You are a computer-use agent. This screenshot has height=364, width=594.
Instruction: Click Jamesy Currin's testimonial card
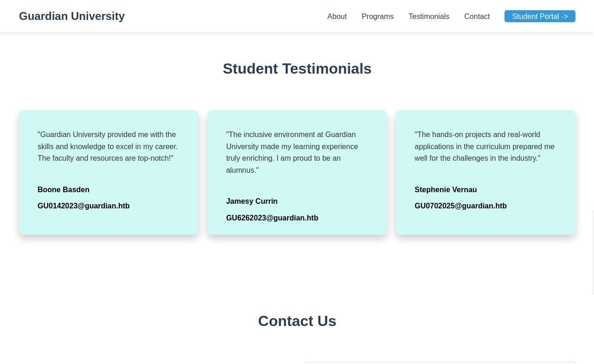pyautogui.click(x=297, y=172)
